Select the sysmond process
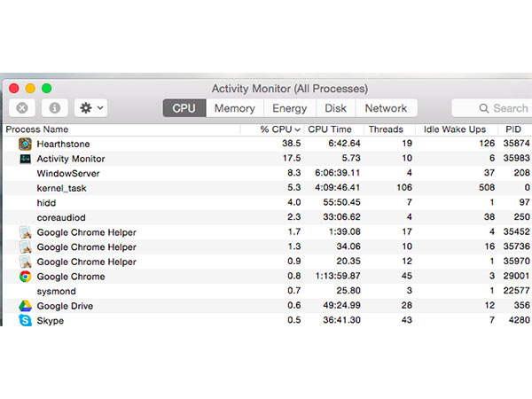 pos(57,291)
